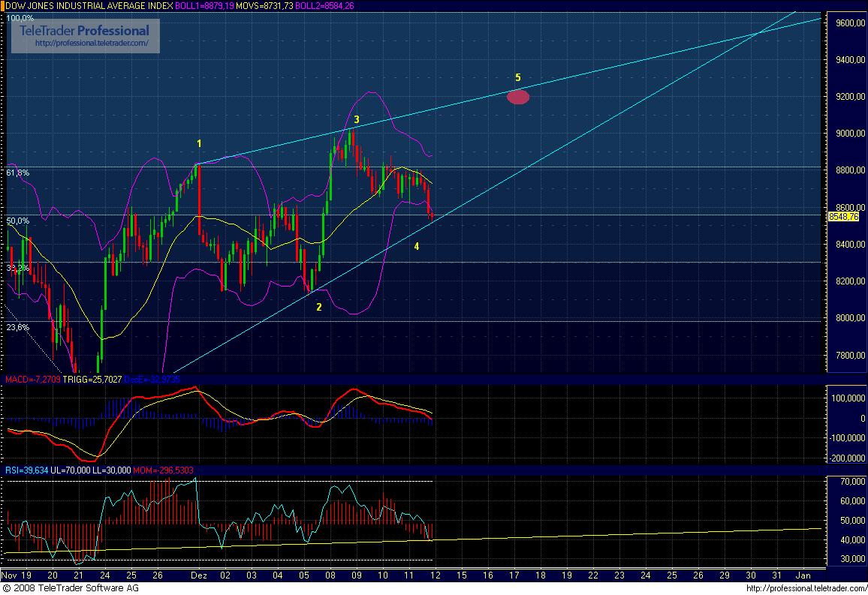Click the date label 05 on time axis

click(x=304, y=575)
